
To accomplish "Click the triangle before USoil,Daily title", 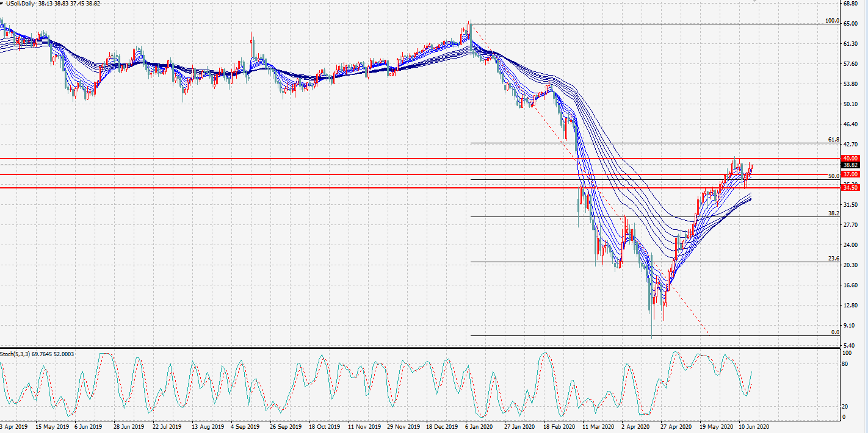I will [2, 4].
